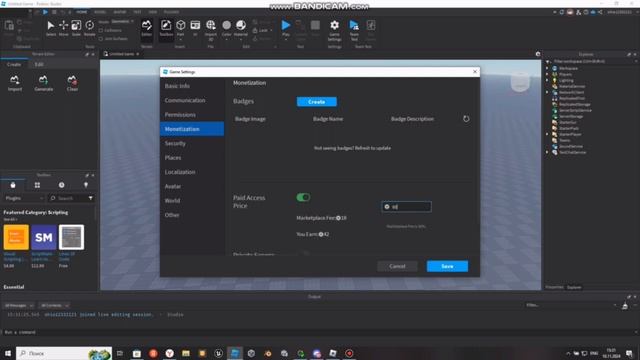Click the Team Test ribbon icon

click(x=354, y=29)
